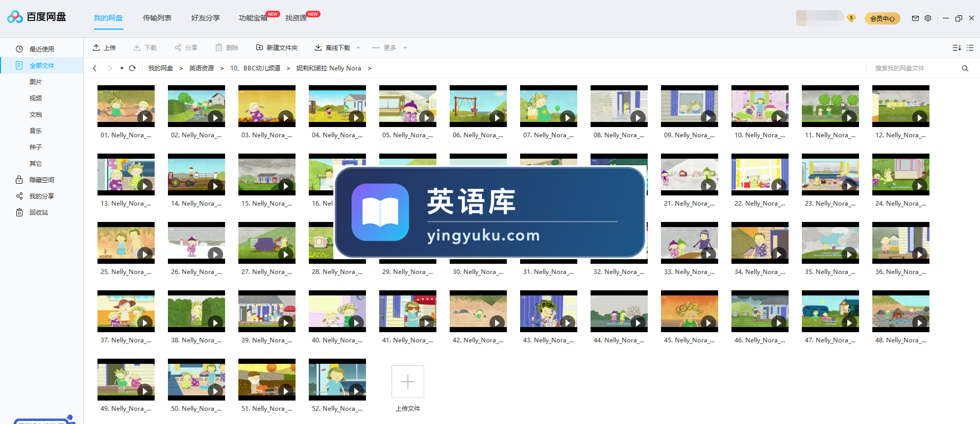Click file name 08. Nelly_Nora
Image resolution: width=980 pixels, height=424 pixels.
click(619, 135)
